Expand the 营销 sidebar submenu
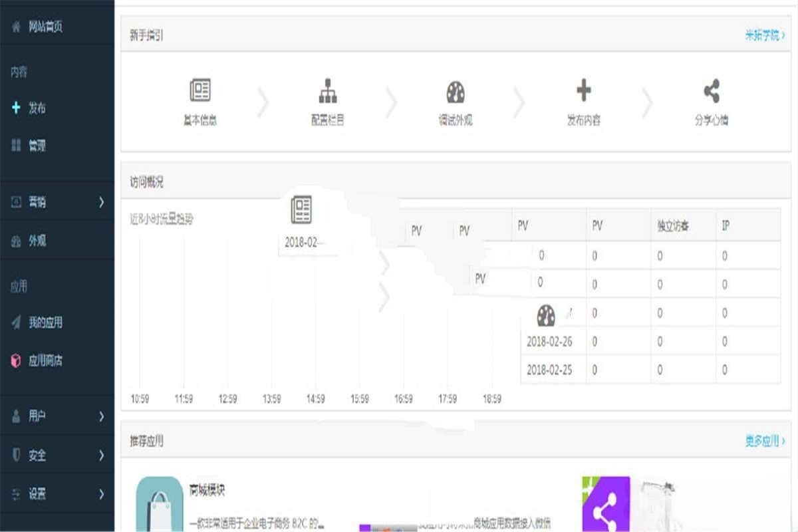This screenshot has width=798, height=532. tap(100, 201)
